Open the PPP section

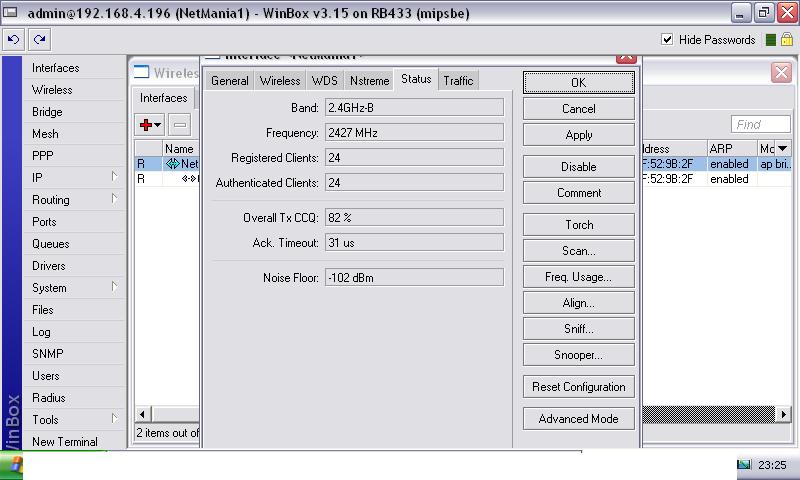point(42,156)
